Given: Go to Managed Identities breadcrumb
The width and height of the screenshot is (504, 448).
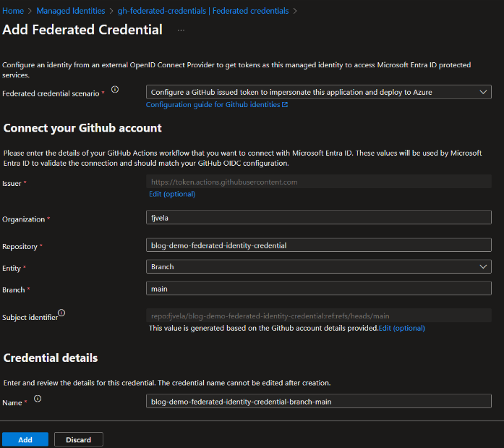Looking at the screenshot, I should (71, 11).
